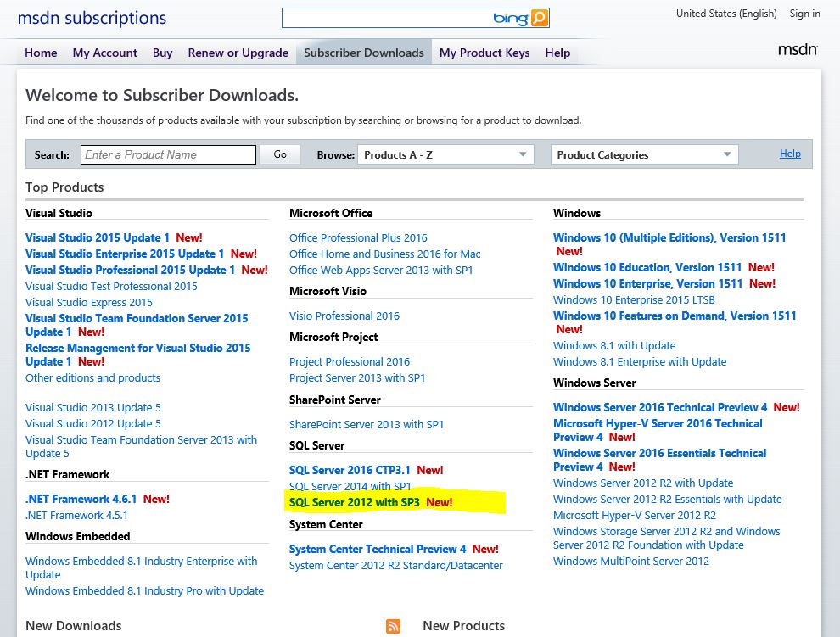840x637 pixels.
Task: Open Microsoft Hyper-V Server 2016 Technical Preview 4
Action: (658, 430)
